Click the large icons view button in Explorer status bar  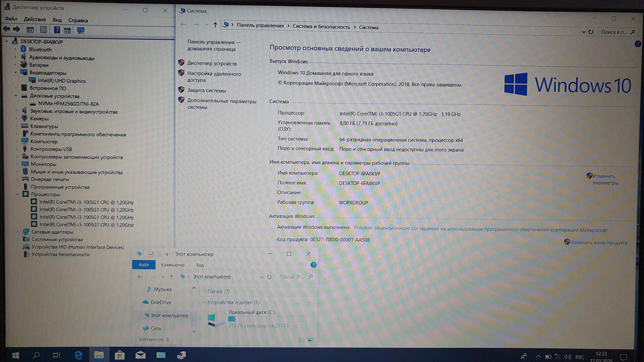click(311, 340)
